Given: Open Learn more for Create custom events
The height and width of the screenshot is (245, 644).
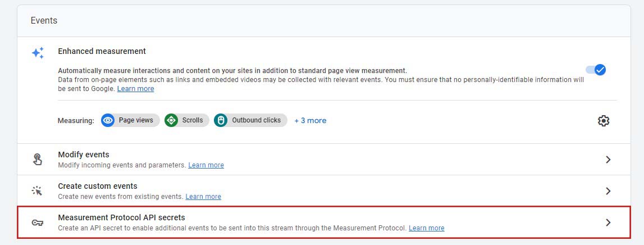Looking at the screenshot, I should coord(203,197).
